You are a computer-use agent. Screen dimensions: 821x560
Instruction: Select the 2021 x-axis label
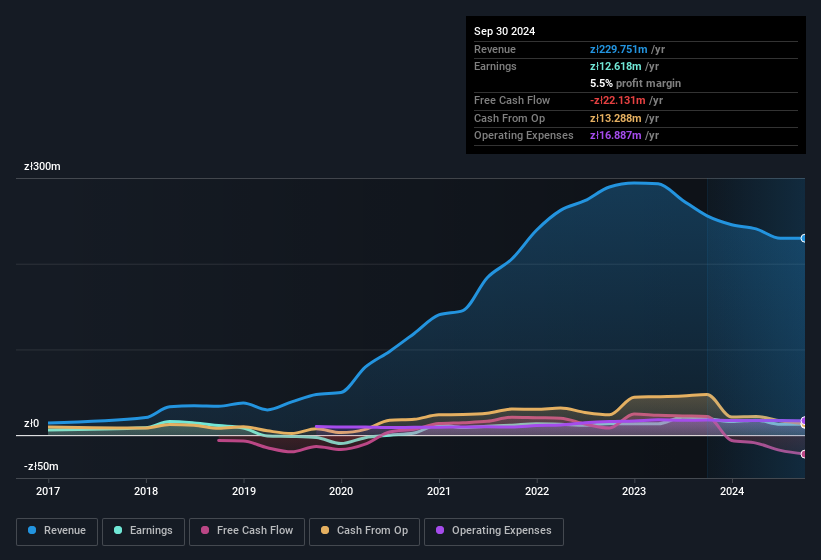pos(439,491)
